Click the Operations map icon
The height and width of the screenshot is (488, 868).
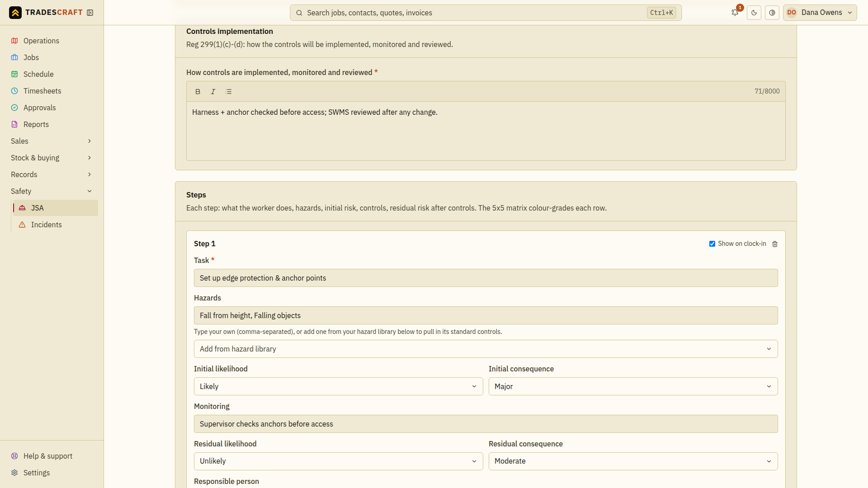click(x=14, y=41)
